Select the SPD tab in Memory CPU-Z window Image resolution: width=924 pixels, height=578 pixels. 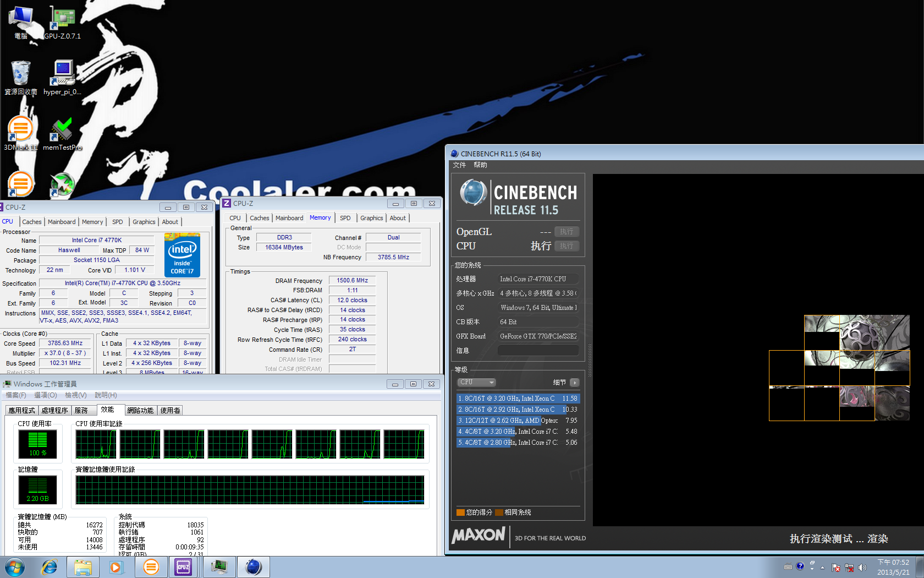345,218
